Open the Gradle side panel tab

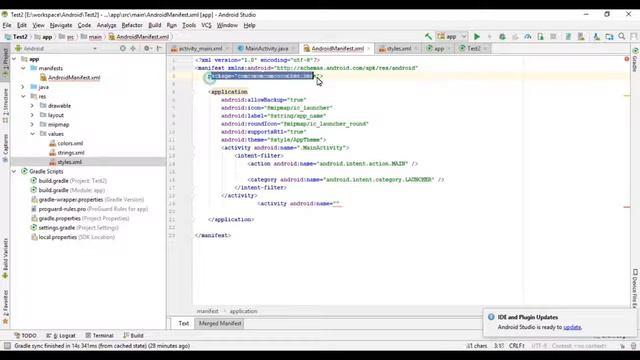click(635, 60)
